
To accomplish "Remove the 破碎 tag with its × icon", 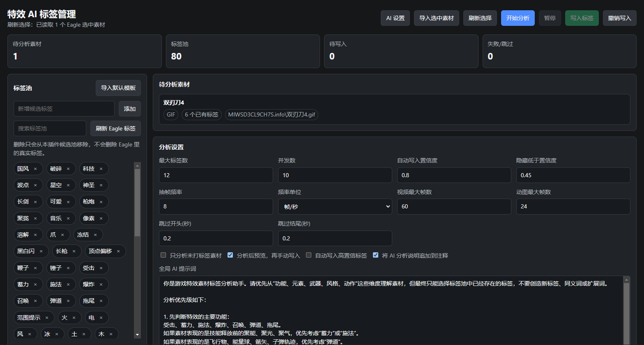I will tap(68, 169).
